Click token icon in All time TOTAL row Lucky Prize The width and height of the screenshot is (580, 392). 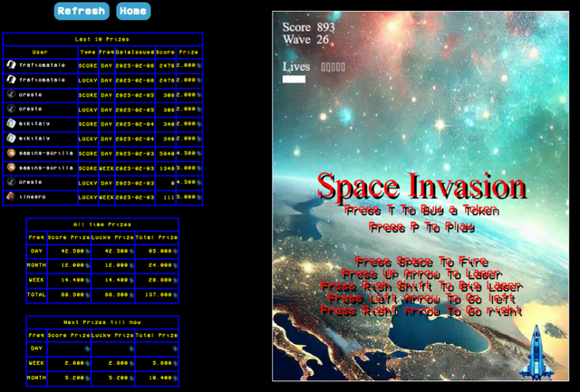tap(130, 295)
